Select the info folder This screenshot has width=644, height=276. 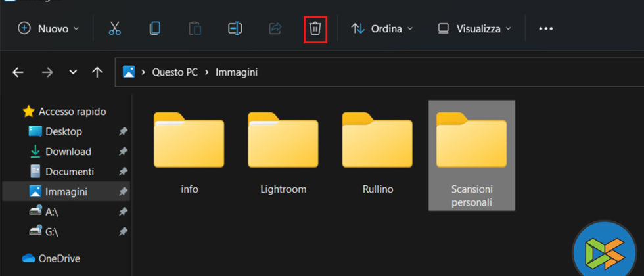pyautogui.click(x=189, y=140)
